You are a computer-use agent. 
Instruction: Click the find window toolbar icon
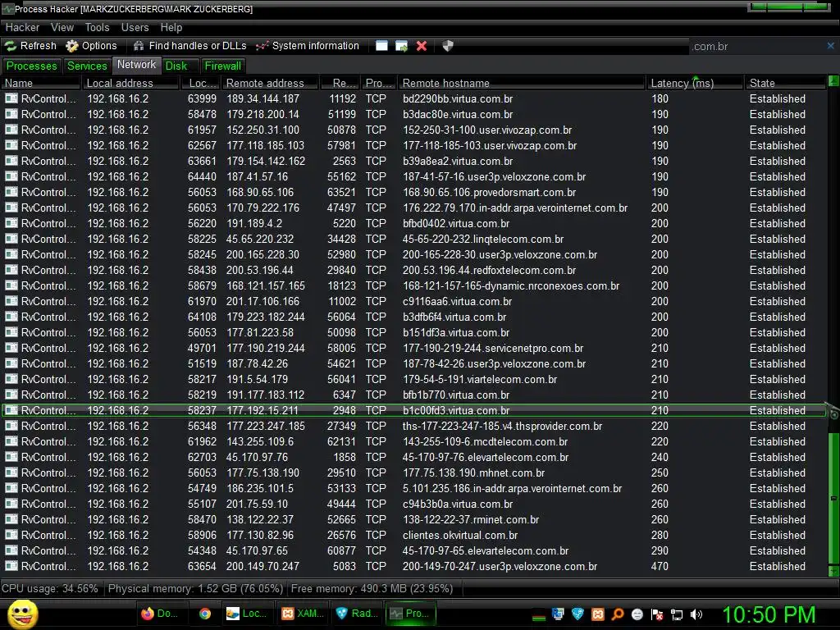point(381,46)
